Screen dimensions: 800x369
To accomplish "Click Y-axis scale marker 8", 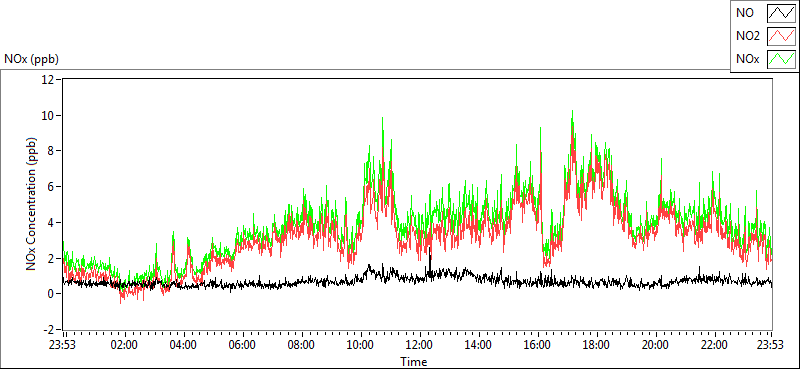I will pos(52,151).
